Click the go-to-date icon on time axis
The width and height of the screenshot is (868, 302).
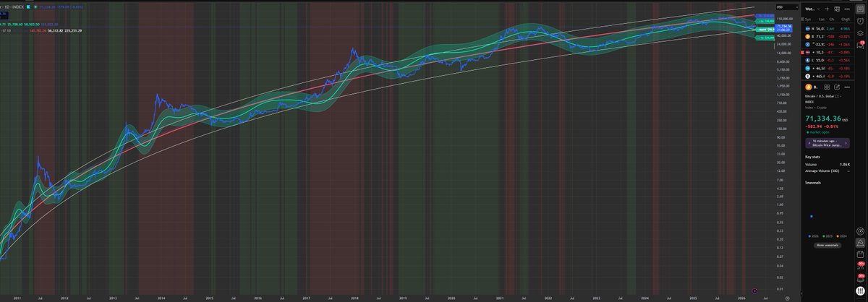coord(755,290)
